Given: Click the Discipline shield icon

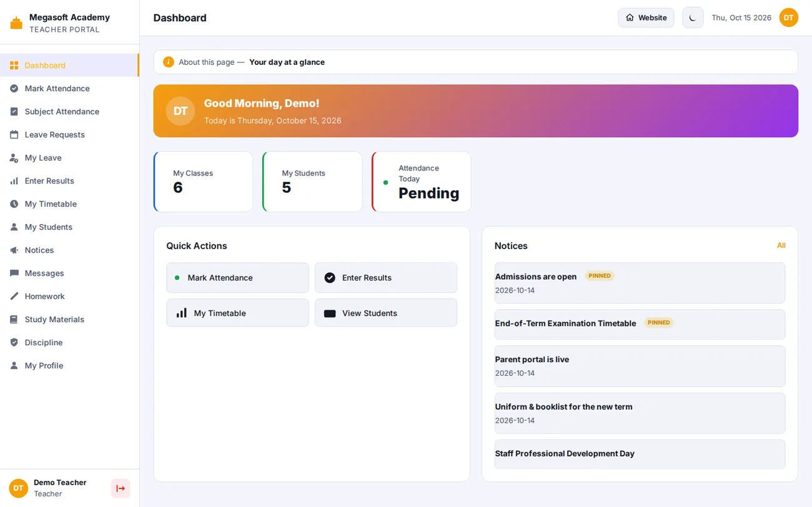Looking at the screenshot, I should click(14, 343).
